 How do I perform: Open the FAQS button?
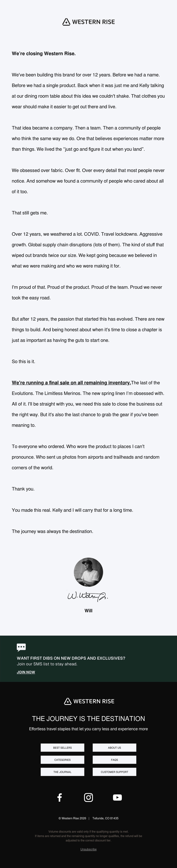(114, 759)
